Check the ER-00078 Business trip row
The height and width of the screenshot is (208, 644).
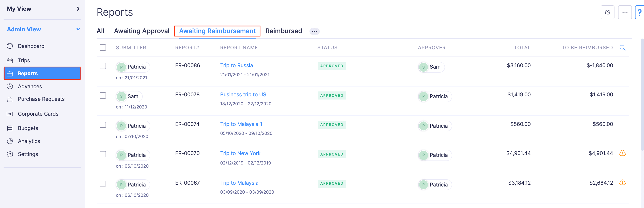[103, 95]
